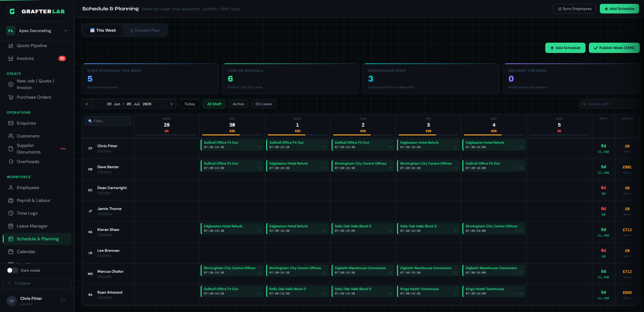
Task: Open the Quote Pipeline icon in sidebar
Action: click(x=11, y=46)
